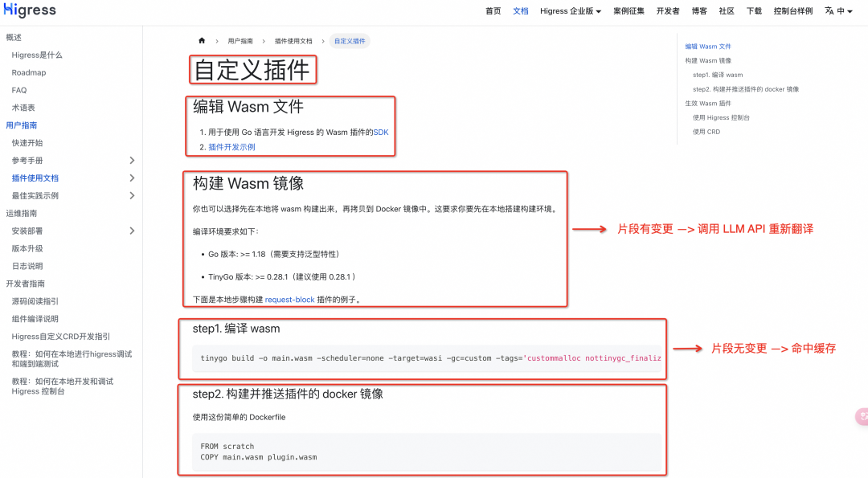This screenshot has height=478, width=868.
Task: Click the SDK hyperlink
Action: [381, 133]
